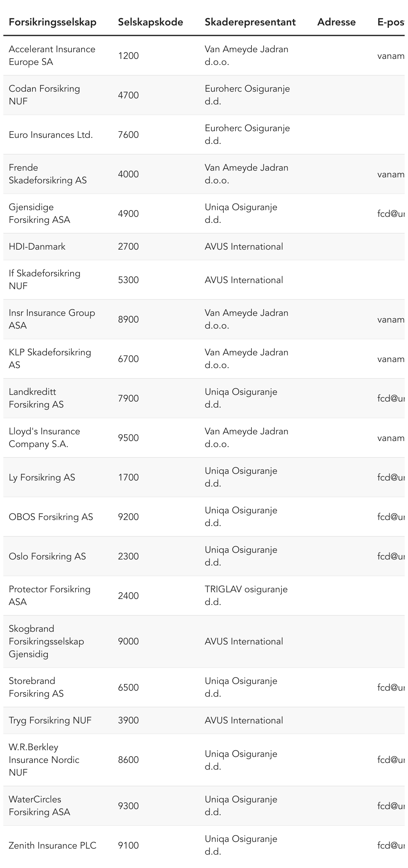This screenshot has width=408, height=868.
Task: Click AVUS International in the If Skadeforsikring row
Action: 244,280
